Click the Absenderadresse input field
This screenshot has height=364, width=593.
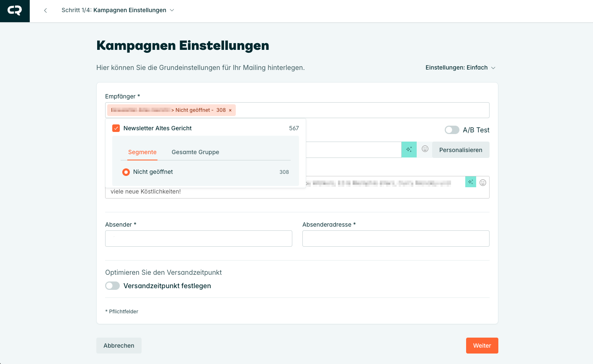click(x=396, y=239)
